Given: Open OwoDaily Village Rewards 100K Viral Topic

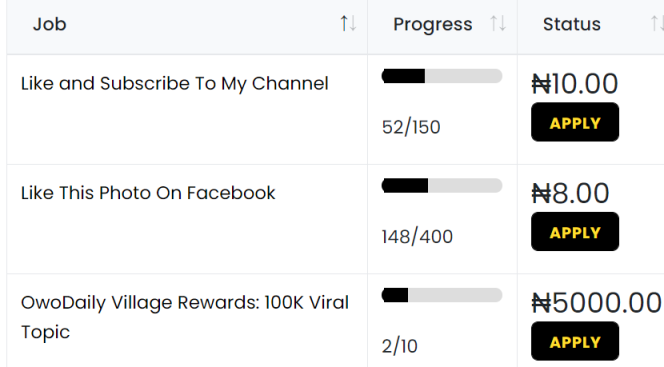Looking at the screenshot, I should pyautogui.click(x=185, y=317).
